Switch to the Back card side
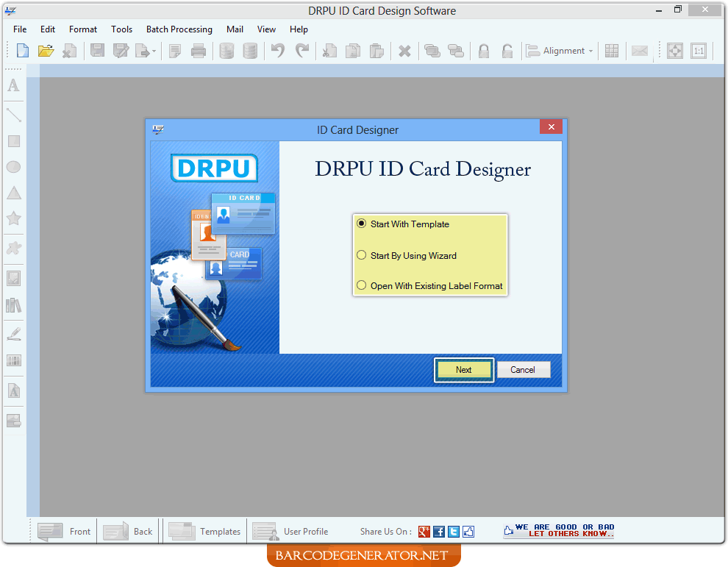 (128, 531)
